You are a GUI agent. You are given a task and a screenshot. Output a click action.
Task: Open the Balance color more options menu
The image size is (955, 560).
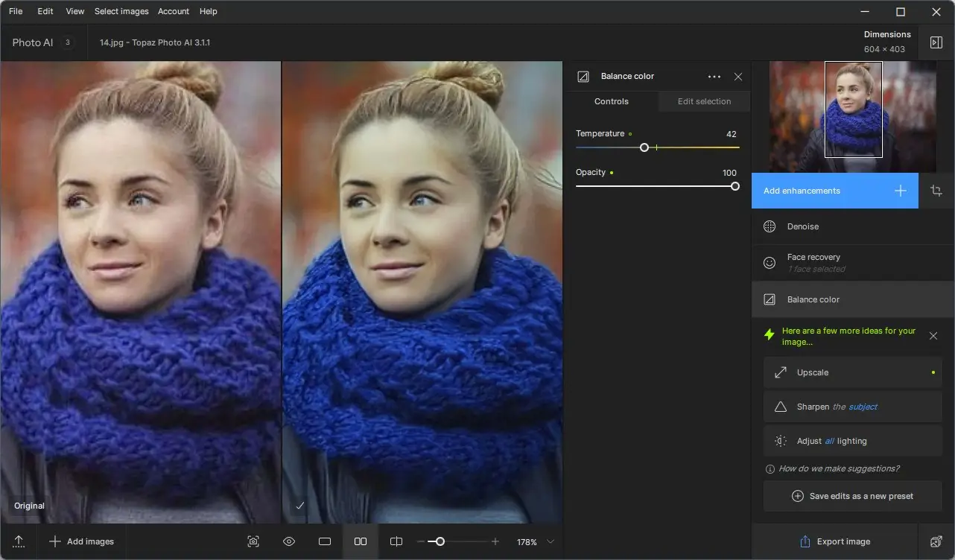coord(714,77)
